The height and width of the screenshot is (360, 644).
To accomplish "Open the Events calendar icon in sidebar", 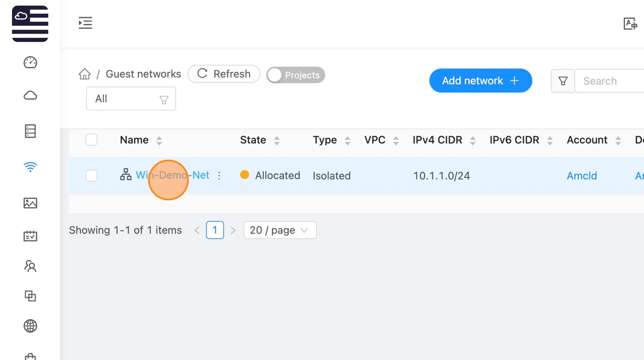I will (x=30, y=236).
